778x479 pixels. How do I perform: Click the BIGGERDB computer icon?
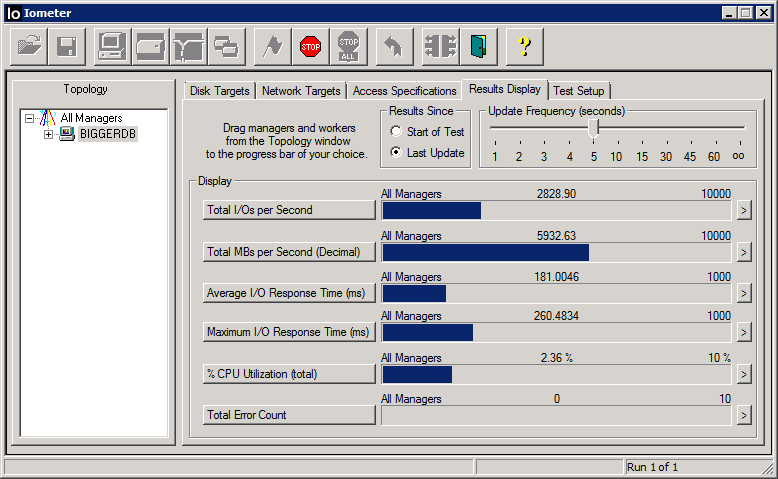(x=66, y=134)
